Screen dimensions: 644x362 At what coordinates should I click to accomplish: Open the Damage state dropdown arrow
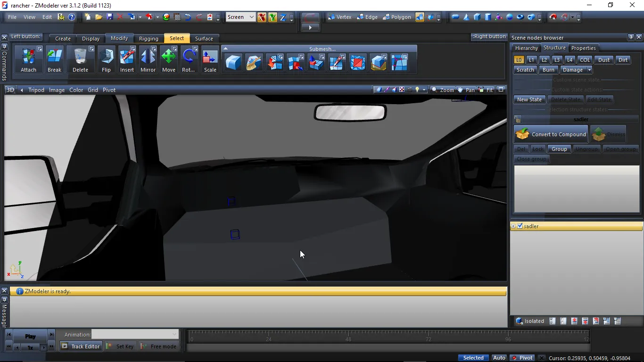pos(589,70)
